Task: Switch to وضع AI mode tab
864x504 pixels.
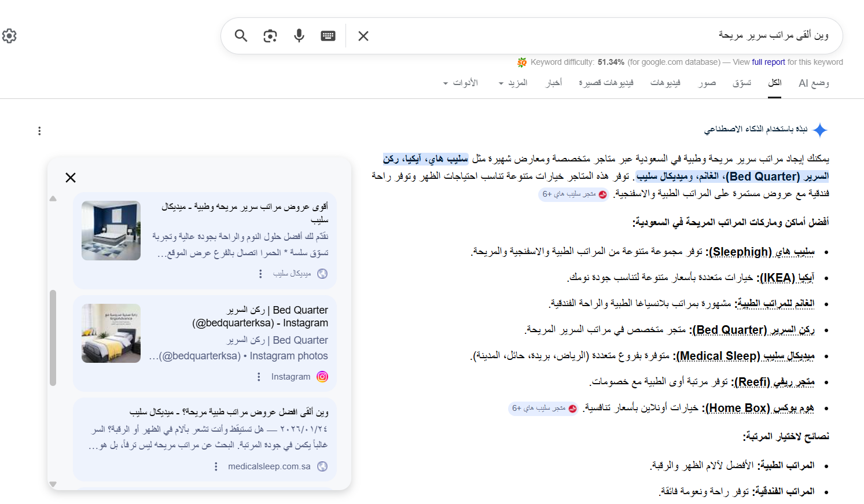Action: tap(814, 83)
